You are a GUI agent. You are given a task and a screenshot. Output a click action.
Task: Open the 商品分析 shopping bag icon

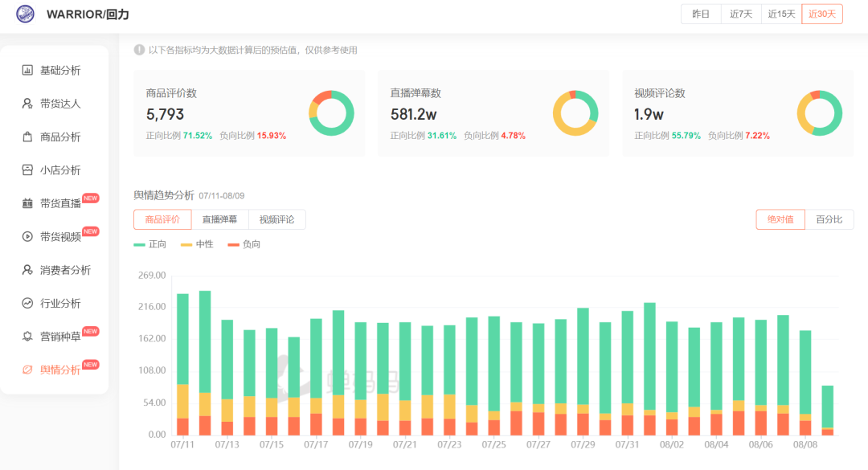tap(27, 137)
